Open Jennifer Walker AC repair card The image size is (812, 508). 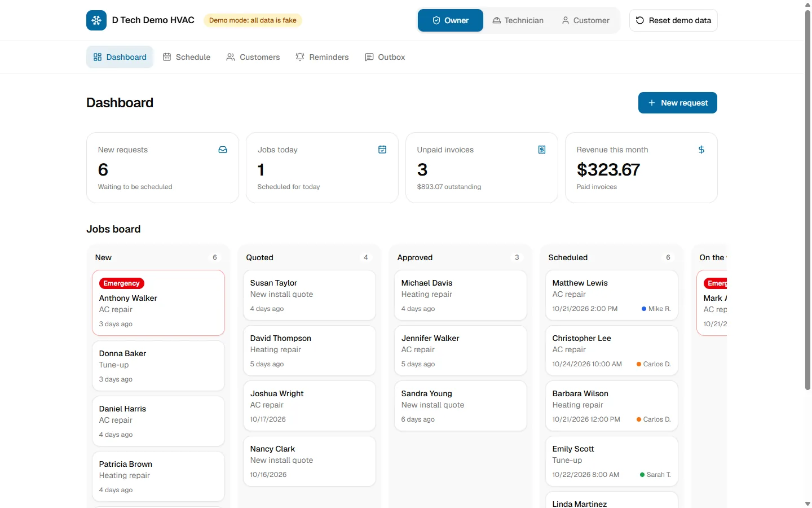coord(461,351)
